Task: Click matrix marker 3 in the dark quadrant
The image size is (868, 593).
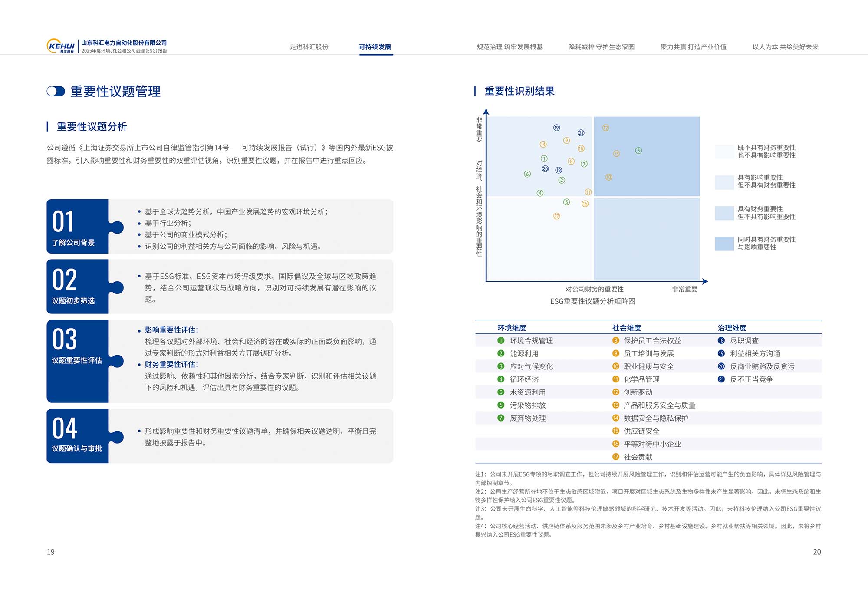Action: (x=638, y=151)
